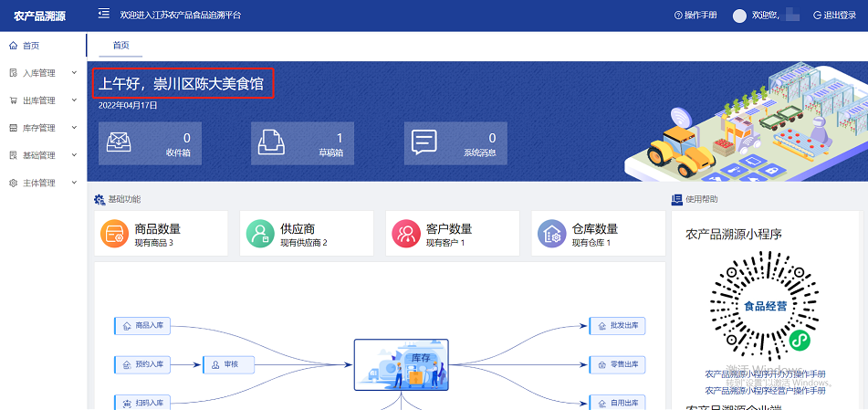Switch to the 首页 tab
Screen dimensions: 868x410
[x=120, y=46]
